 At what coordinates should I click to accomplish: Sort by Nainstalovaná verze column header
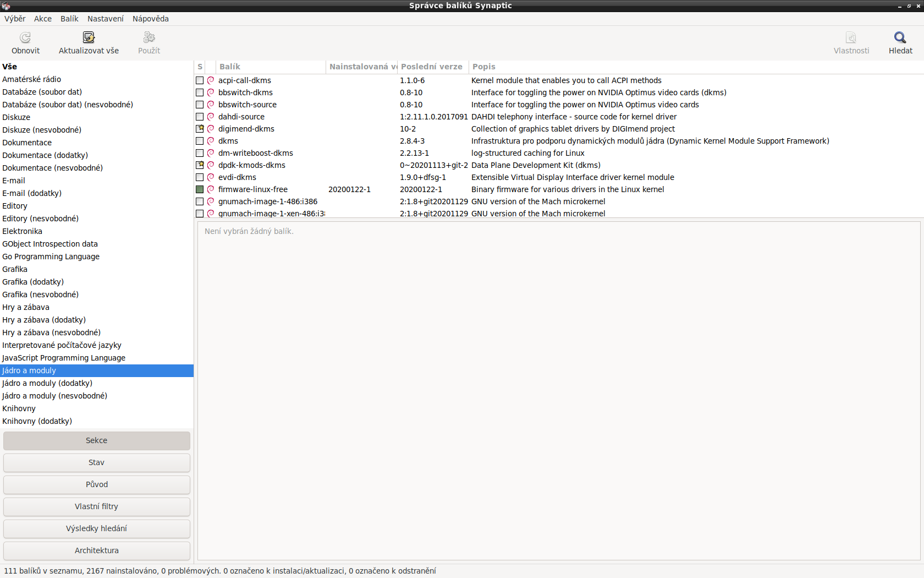click(361, 67)
